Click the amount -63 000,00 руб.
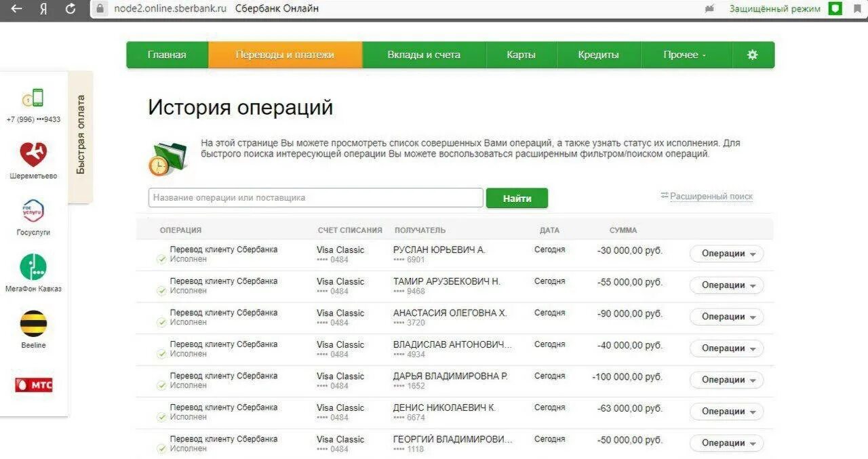Viewport: 868px width, 459px height. (630, 408)
